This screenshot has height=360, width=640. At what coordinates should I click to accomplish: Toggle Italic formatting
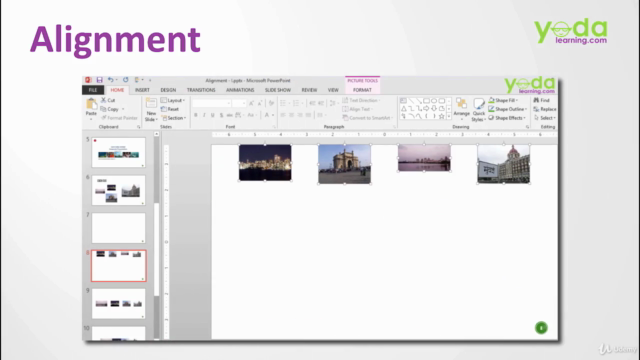click(x=204, y=115)
